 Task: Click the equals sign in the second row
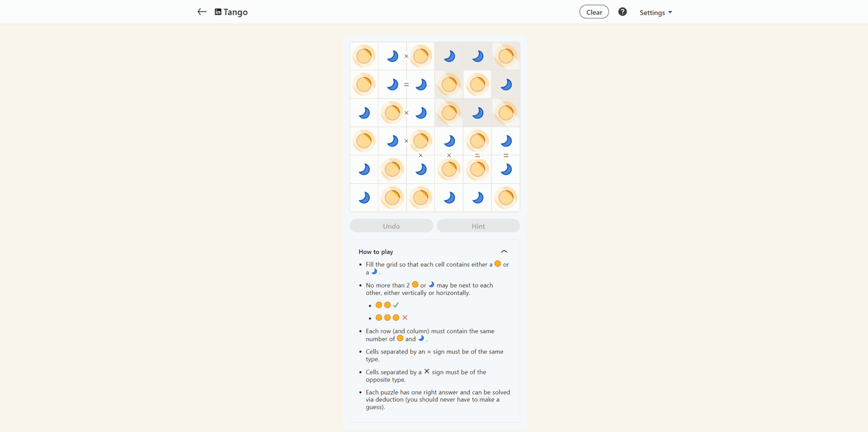pos(406,85)
